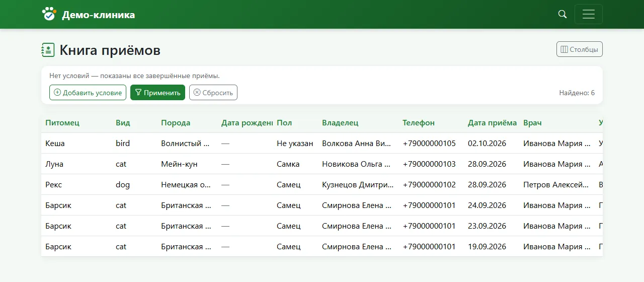Click Книга приёмов page title
This screenshot has width=644, height=282.
pyautogui.click(x=110, y=50)
